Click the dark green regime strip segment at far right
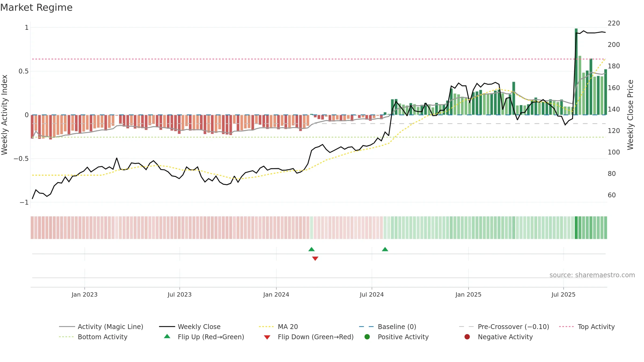 coord(576,228)
